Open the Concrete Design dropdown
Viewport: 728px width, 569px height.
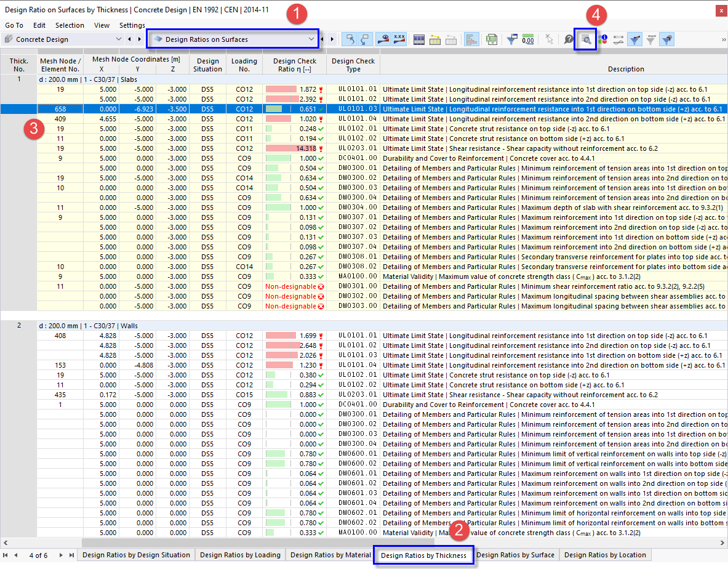[63, 39]
